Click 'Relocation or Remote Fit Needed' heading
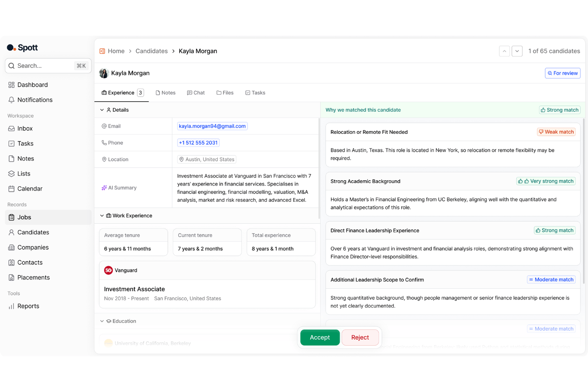588x392 pixels. tap(369, 132)
